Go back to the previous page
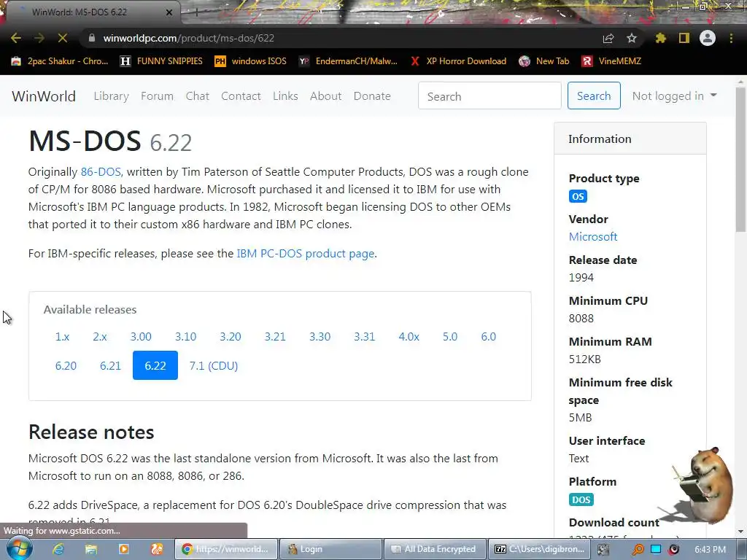 click(x=16, y=38)
